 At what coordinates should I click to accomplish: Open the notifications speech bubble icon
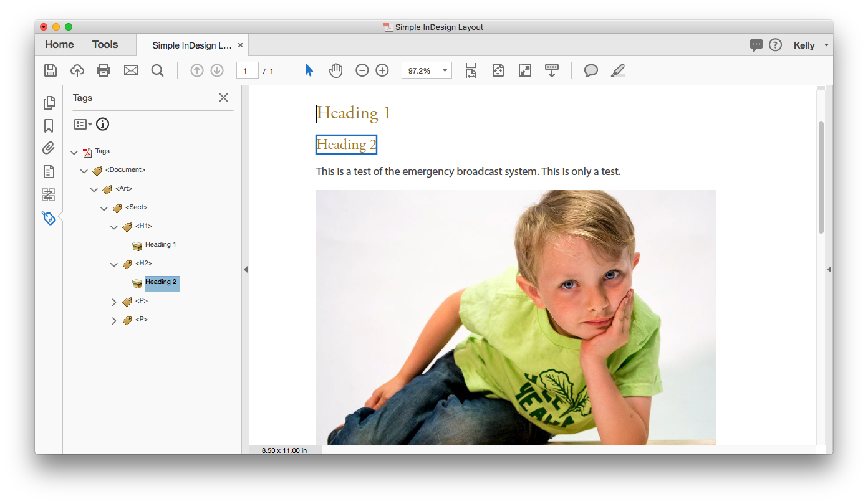pyautogui.click(x=756, y=45)
